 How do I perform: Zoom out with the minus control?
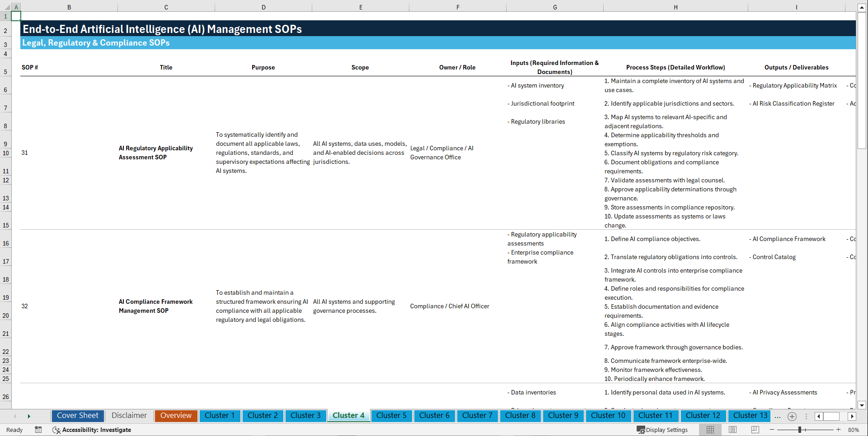pyautogui.click(x=771, y=430)
